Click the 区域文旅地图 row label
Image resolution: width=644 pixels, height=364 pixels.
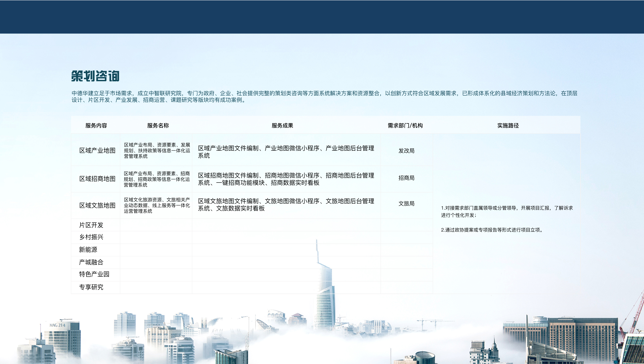click(97, 206)
